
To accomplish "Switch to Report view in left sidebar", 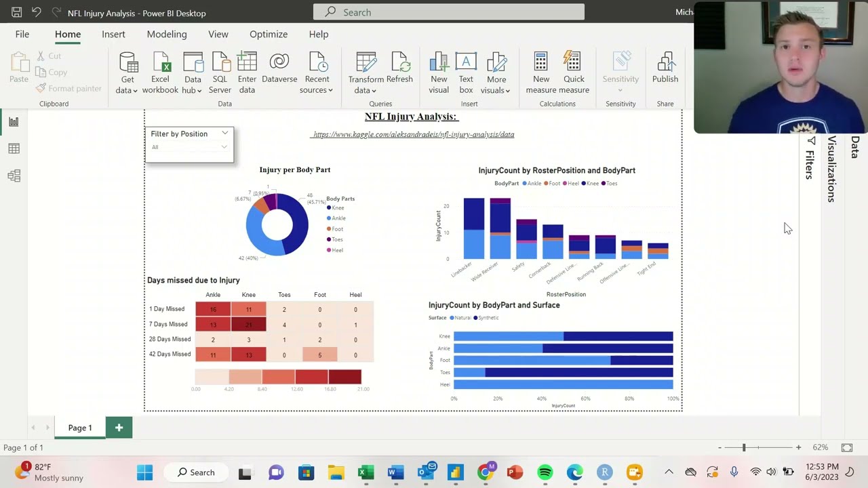I will (14, 122).
